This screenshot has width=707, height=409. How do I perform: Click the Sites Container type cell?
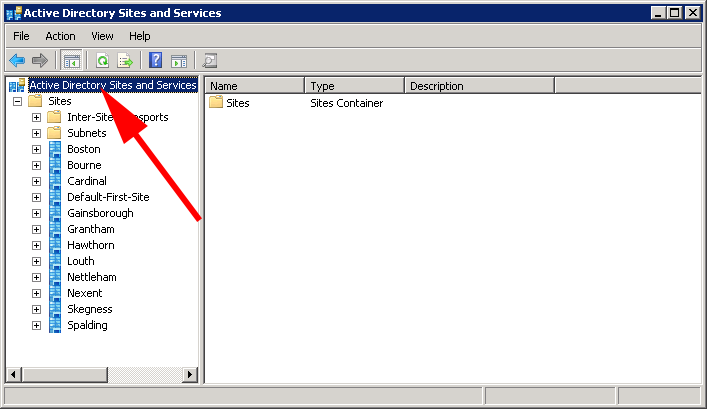(x=346, y=103)
